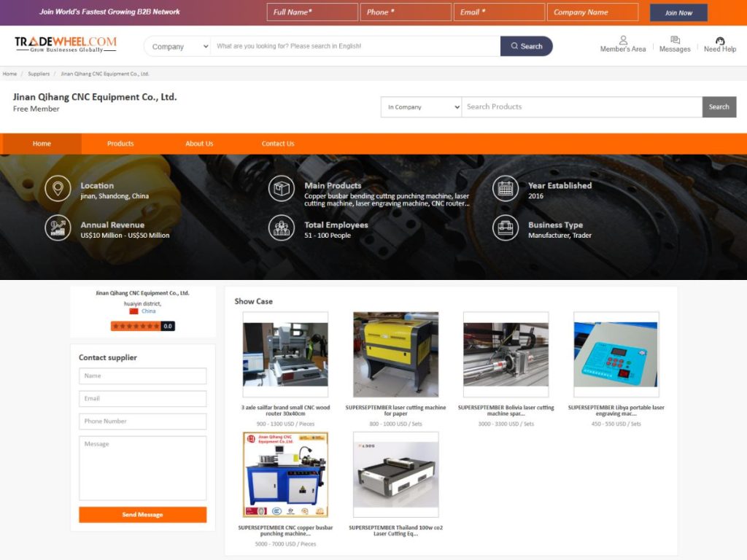Select the Business Type briefcase icon
The width and height of the screenshot is (747, 560).
click(x=506, y=227)
